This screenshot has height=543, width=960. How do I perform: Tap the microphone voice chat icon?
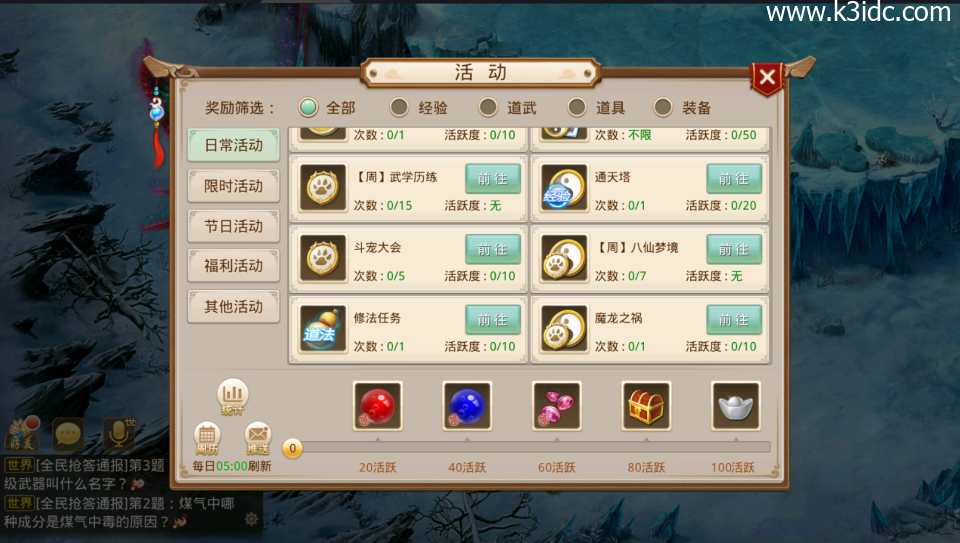tap(119, 434)
